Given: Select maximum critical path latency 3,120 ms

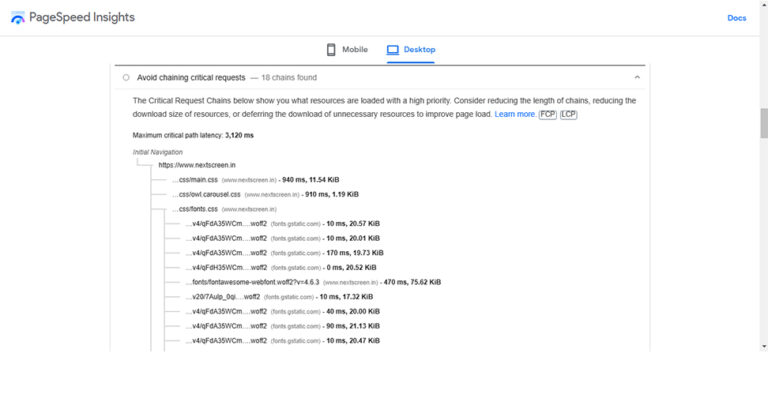Looking at the screenshot, I should pos(193,135).
